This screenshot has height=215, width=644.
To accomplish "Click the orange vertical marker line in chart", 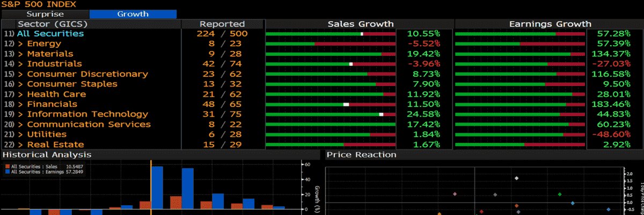I will tap(151, 187).
